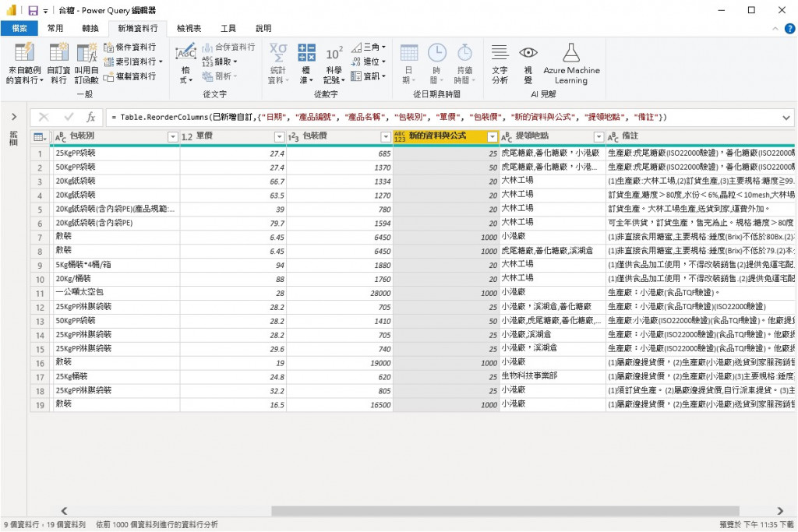Open the Trigonometry (三角) dropdown

[369, 48]
